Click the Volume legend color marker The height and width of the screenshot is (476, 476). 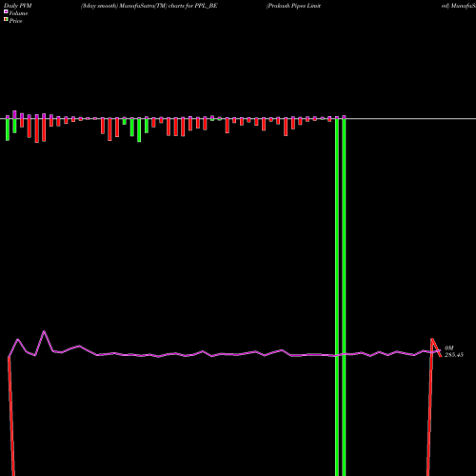click(6, 11)
